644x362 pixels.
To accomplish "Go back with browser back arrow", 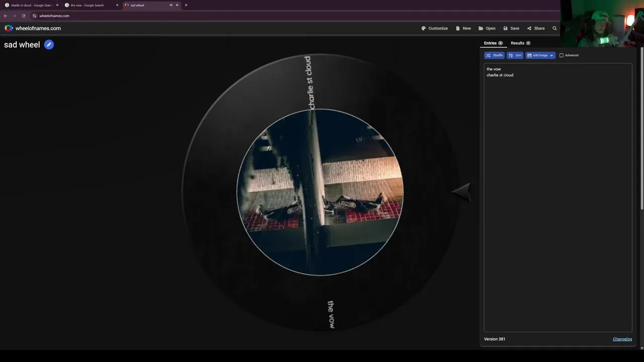I will click(x=6, y=16).
